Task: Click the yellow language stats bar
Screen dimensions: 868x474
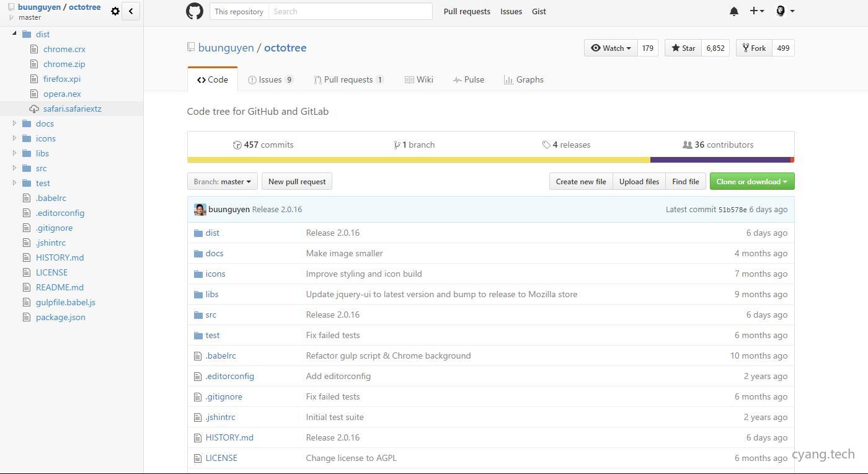Action: (x=418, y=160)
